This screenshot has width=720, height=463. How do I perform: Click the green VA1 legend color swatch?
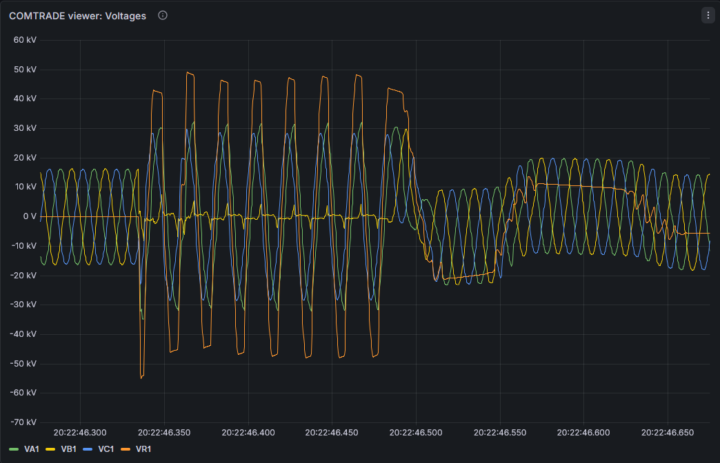click(x=14, y=449)
